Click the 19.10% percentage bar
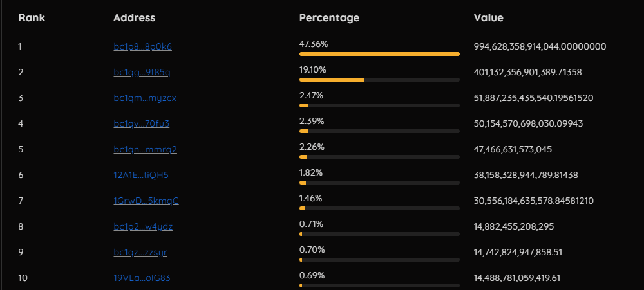644x290 pixels. [379, 80]
